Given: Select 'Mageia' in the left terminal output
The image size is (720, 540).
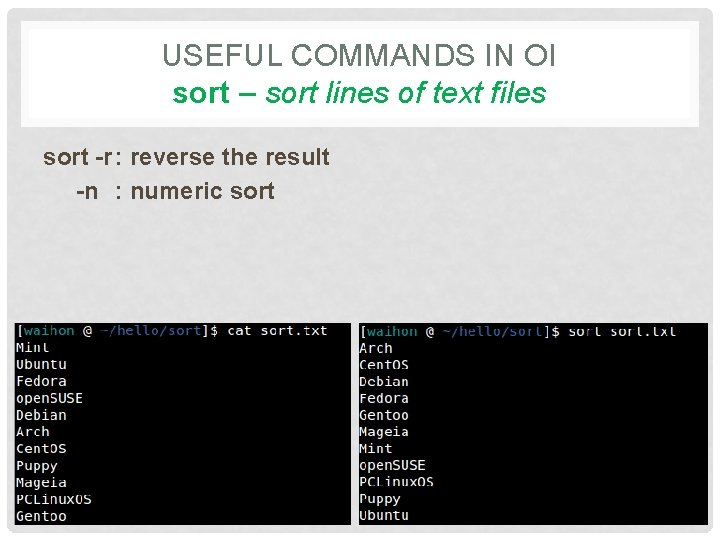Looking at the screenshot, I should click(x=41, y=483).
